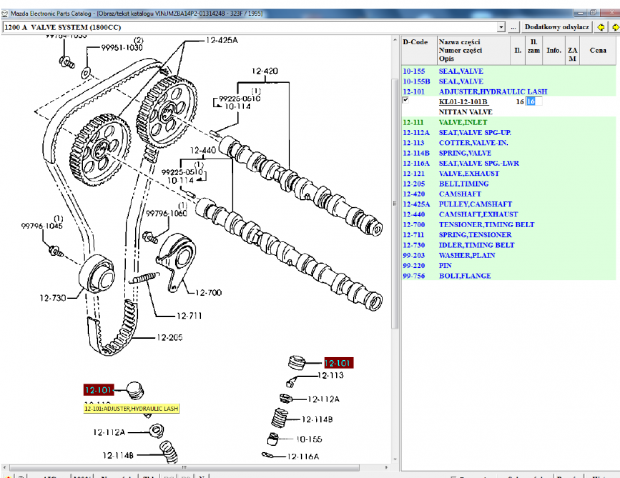Screen dimensions: 620x478
Task: Click the diagram scroll-down arrow
Action: tap(395, 459)
